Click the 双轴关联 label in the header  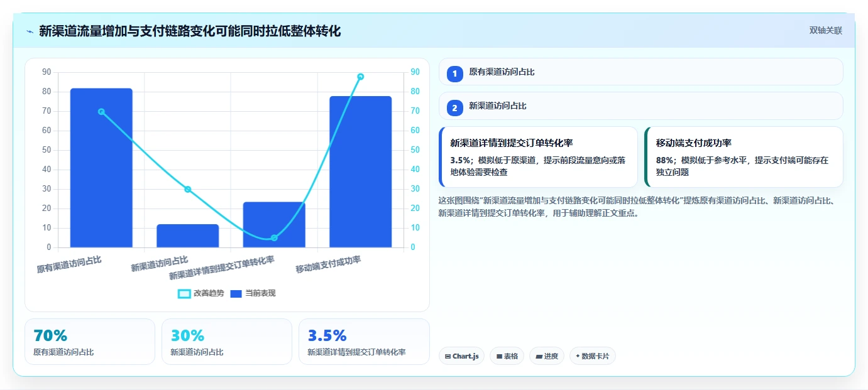(825, 31)
